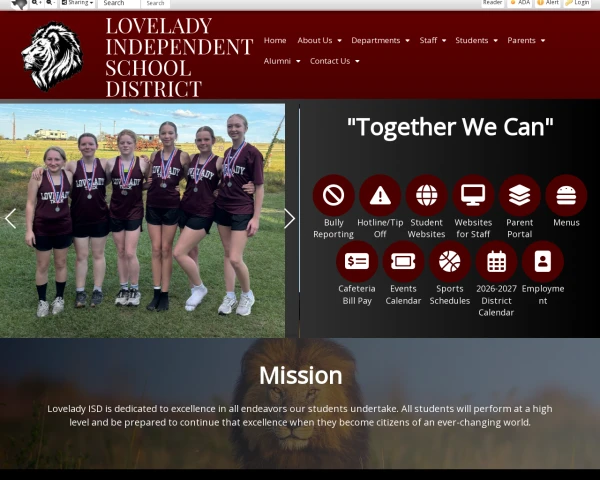The height and width of the screenshot is (480, 600).
Task: Open the Sharing dropdown in top toolbar
Action: point(77,3)
